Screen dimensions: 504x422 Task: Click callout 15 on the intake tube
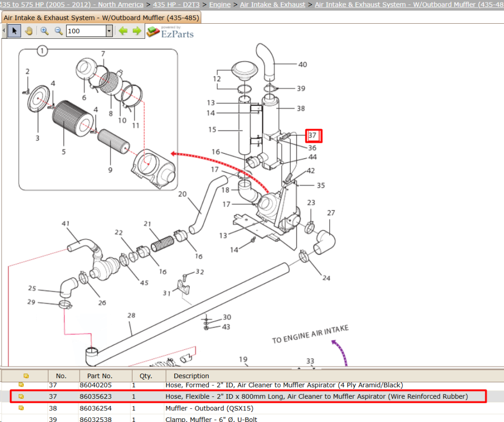(x=212, y=130)
